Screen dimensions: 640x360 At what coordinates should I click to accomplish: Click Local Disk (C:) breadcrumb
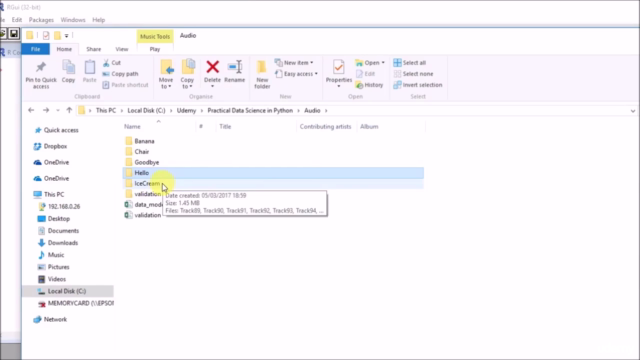click(x=146, y=111)
